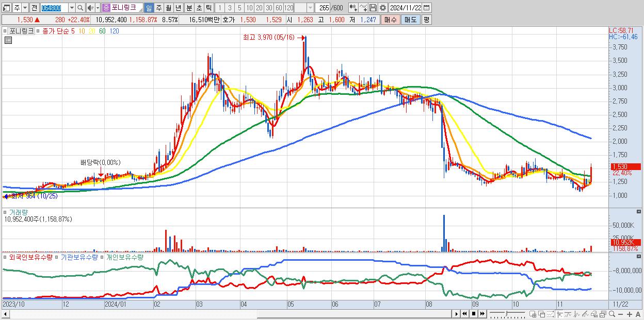Open chart settings gear icon

(382, 8)
